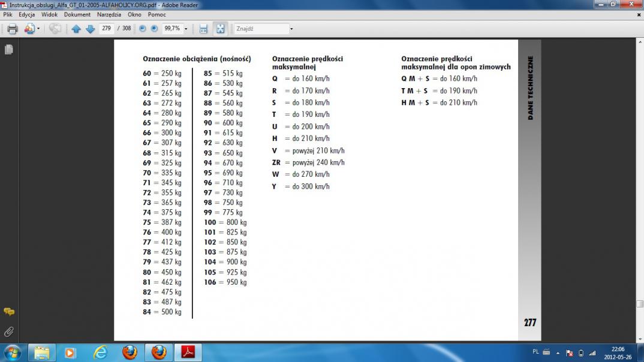Open the Action Center flag icon
This screenshot has width=644, height=362.
tap(569, 352)
